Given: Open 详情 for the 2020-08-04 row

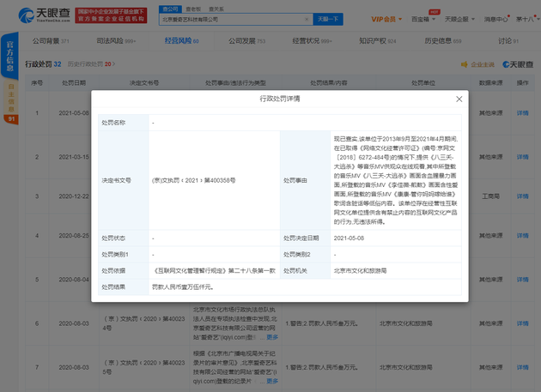Looking at the screenshot, I should pyautogui.click(x=522, y=280).
